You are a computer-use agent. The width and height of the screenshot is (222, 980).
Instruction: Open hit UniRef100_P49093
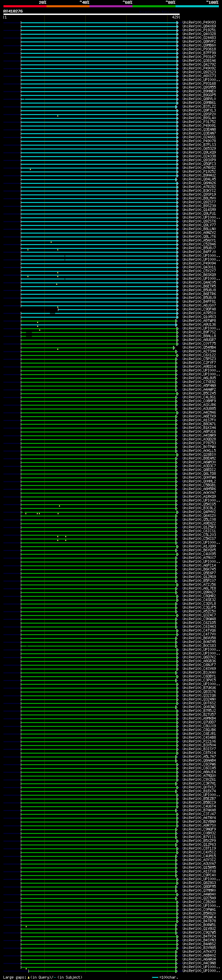pyautogui.click(x=199, y=23)
